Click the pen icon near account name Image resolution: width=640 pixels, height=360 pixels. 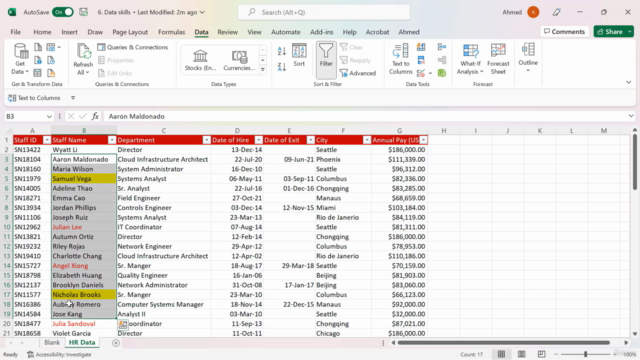coord(556,12)
